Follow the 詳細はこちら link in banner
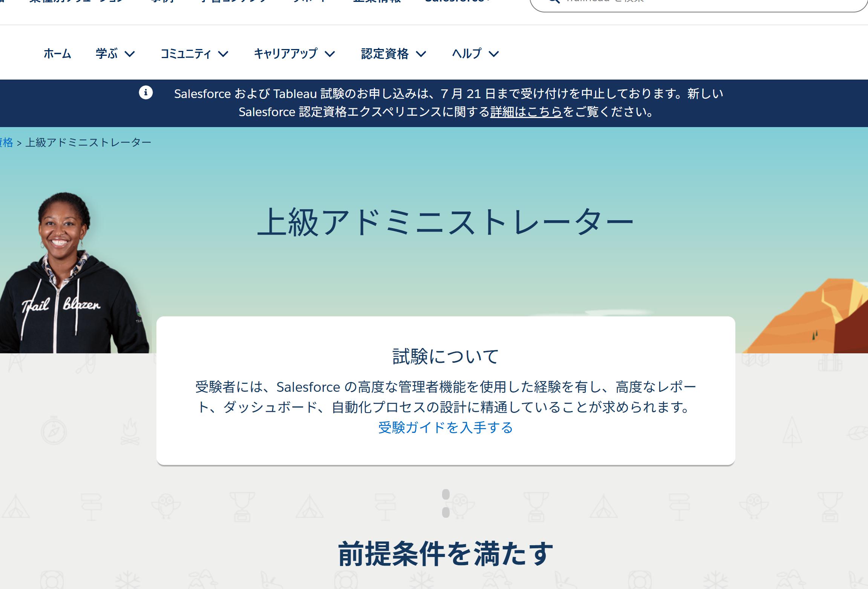 coord(526,112)
